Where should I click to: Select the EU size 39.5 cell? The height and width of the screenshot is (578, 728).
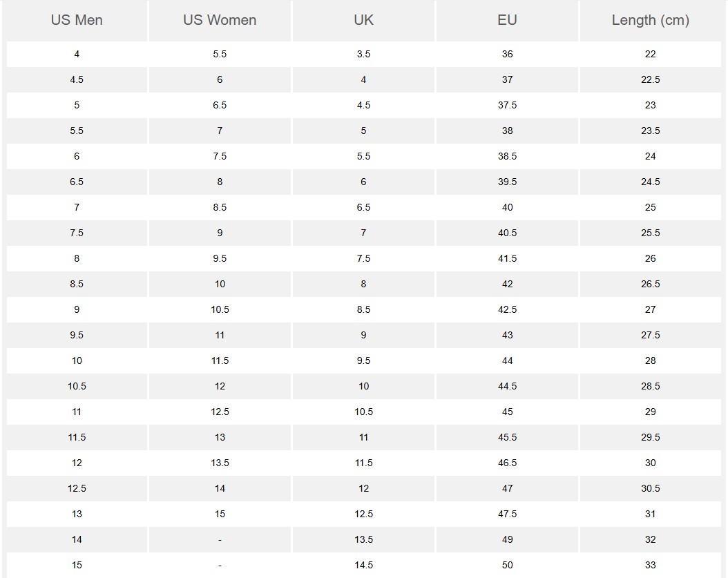(x=507, y=182)
